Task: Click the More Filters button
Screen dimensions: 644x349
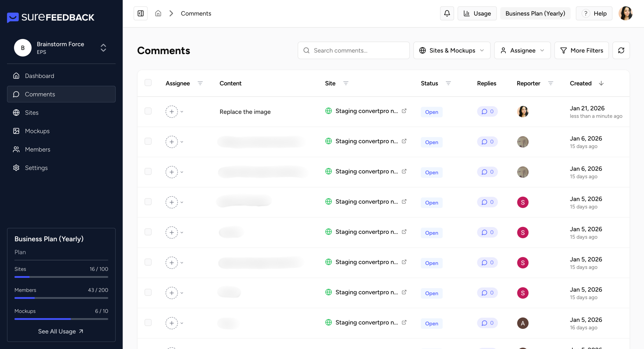Action: pyautogui.click(x=582, y=50)
